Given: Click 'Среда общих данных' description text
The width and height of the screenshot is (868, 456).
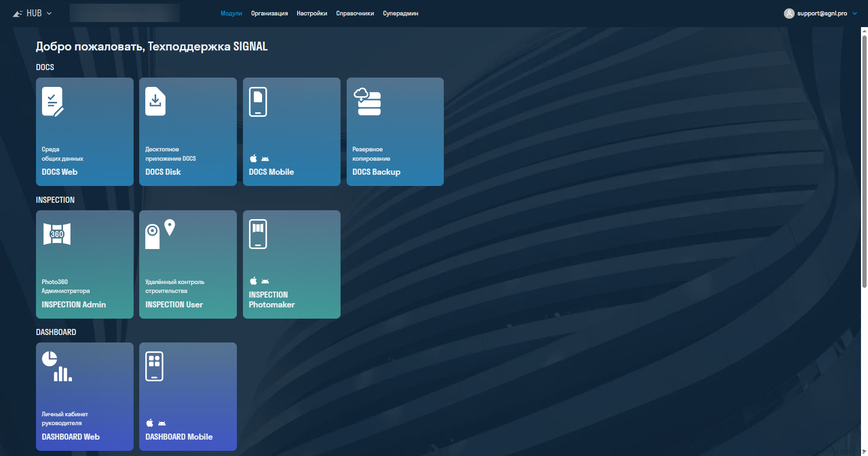Looking at the screenshot, I should tap(63, 154).
